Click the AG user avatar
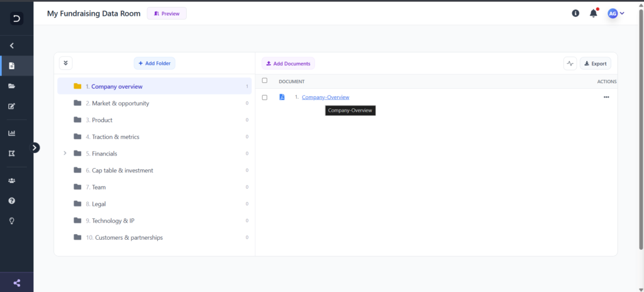The height and width of the screenshot is (292, 644). 613,14
